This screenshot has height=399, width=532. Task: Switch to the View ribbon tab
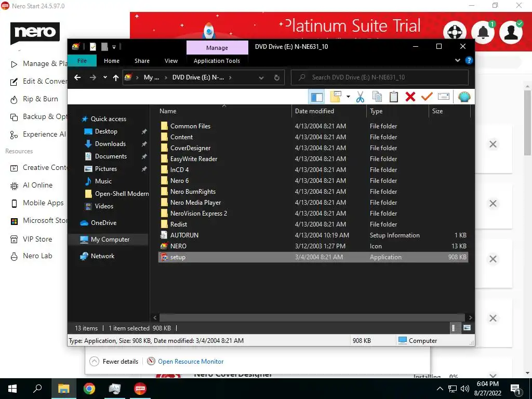tap(171, 61)
